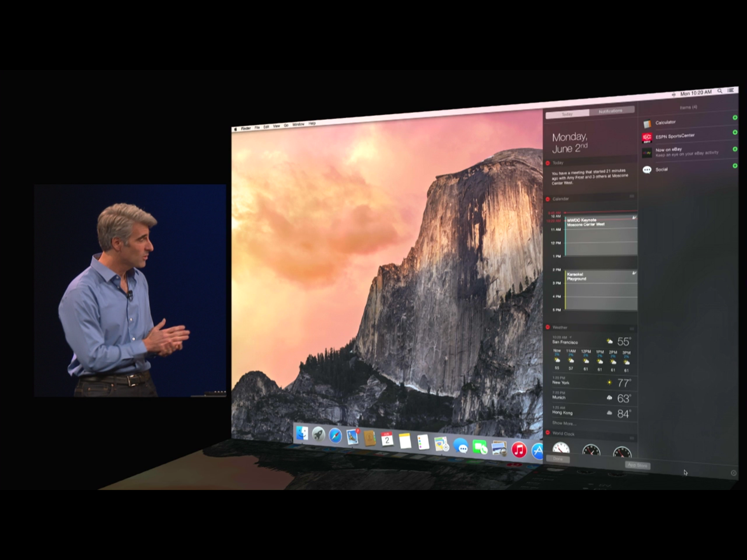Viewport: 747px width, 560px height.
Task: Open blue App Store Dock icon
Action: [x=538, y=452]
